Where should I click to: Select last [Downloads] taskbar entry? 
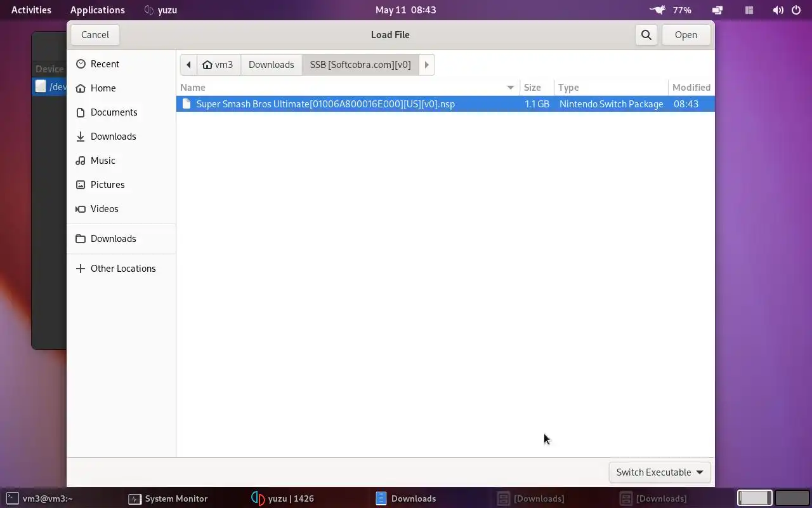click(653, 498)
